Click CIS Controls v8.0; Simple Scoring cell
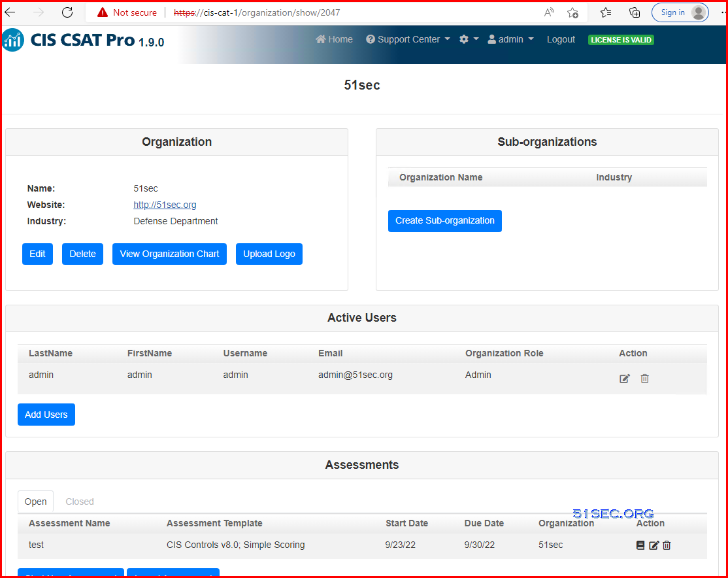Viewport: 728px width, 578px height. click(x=236, y=545)
